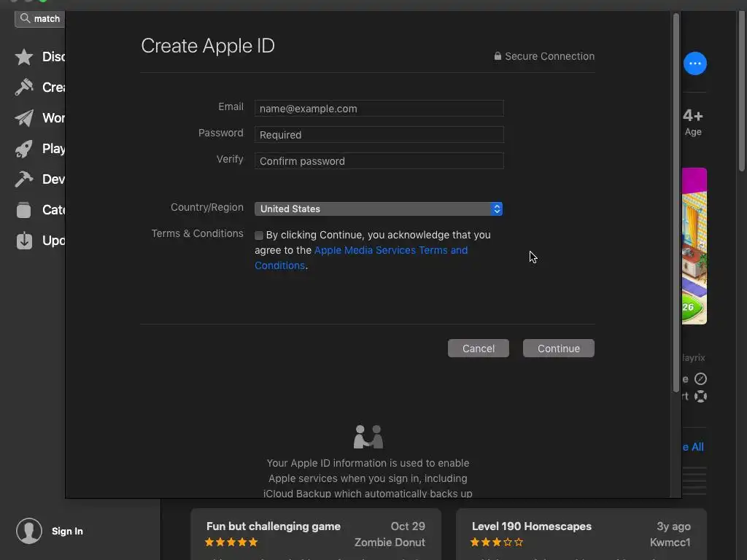Viewport: 747px width, 560px height.
Task: Click reviewer name Zombie Donut
Action: pyautogui.click(x=390, y=542)
